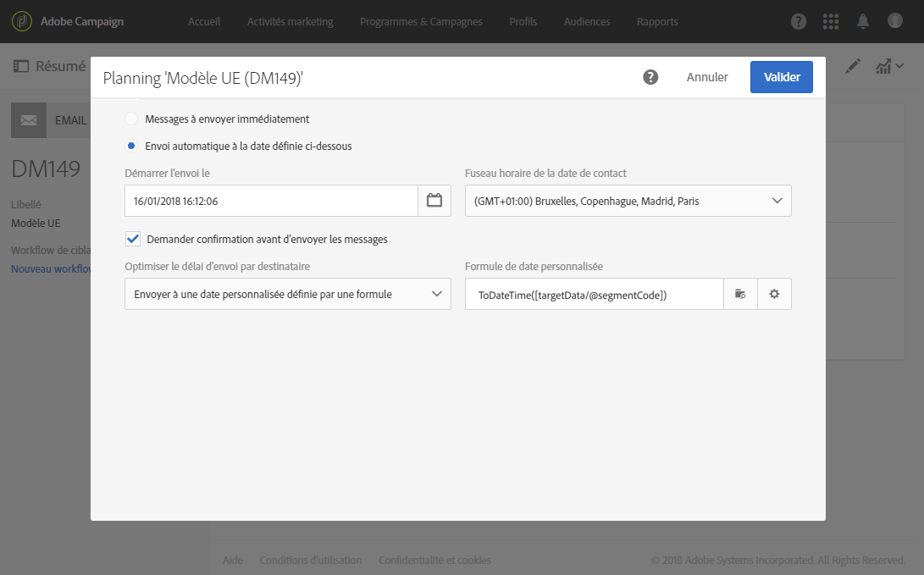
Task: Click 'Annuler' to cancel the planning
Action: 707,77
